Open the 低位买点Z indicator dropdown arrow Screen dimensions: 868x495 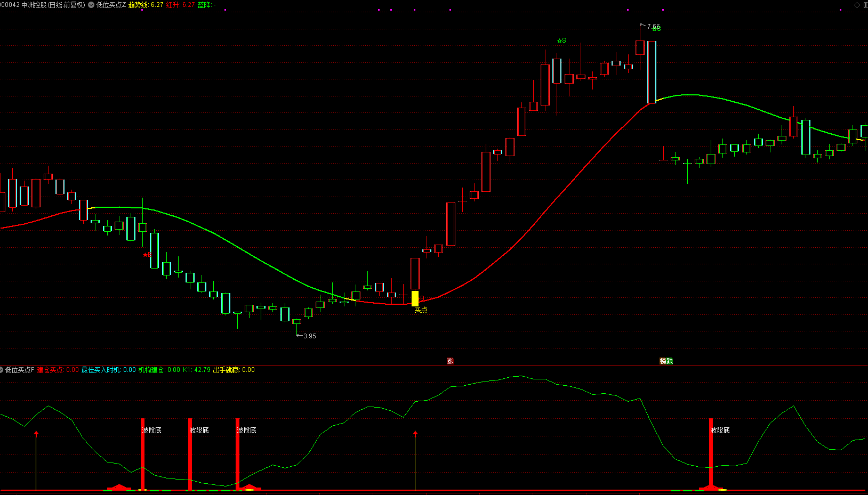(x=91, y=5)
